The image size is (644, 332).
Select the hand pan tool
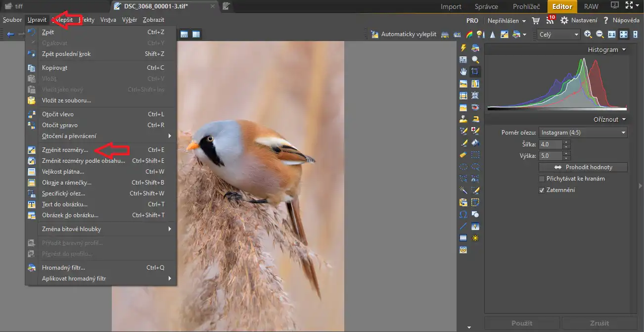click(463, 71)
